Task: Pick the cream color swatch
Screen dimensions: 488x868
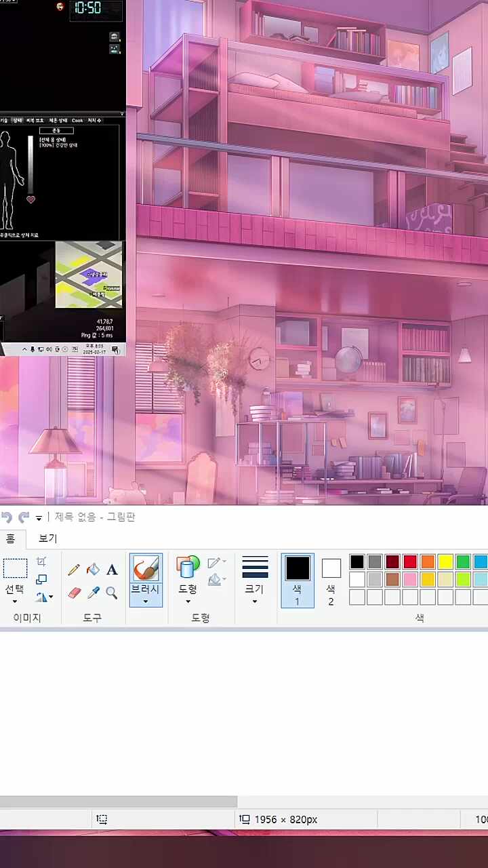Action: coord(445,579)
